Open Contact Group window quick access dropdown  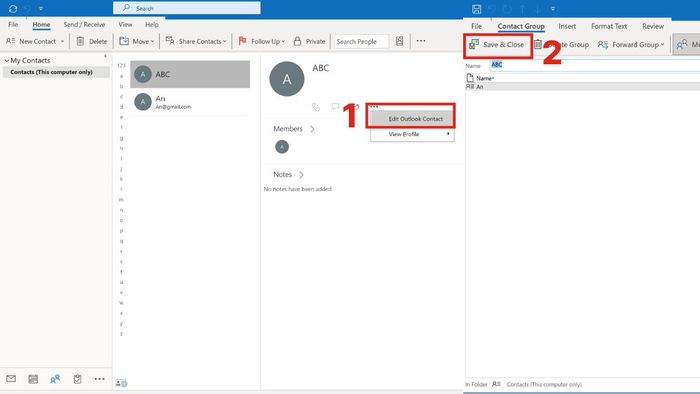(x=553, y=9)
